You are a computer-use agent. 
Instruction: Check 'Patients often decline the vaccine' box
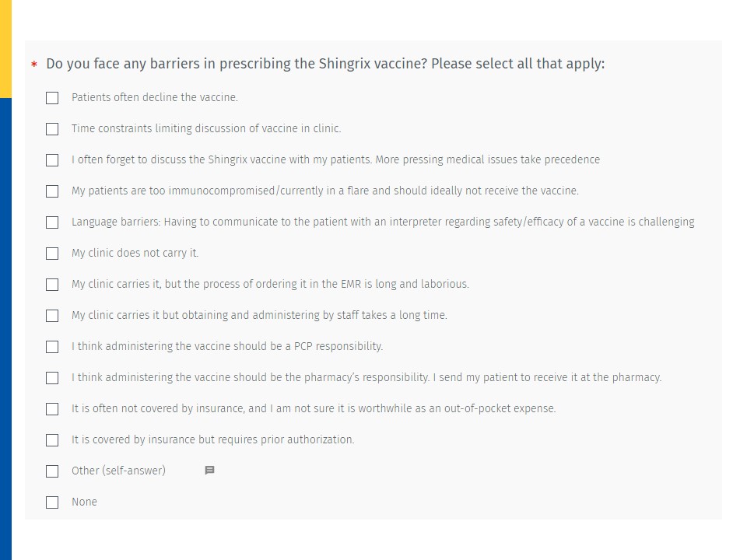click(52, 98)
